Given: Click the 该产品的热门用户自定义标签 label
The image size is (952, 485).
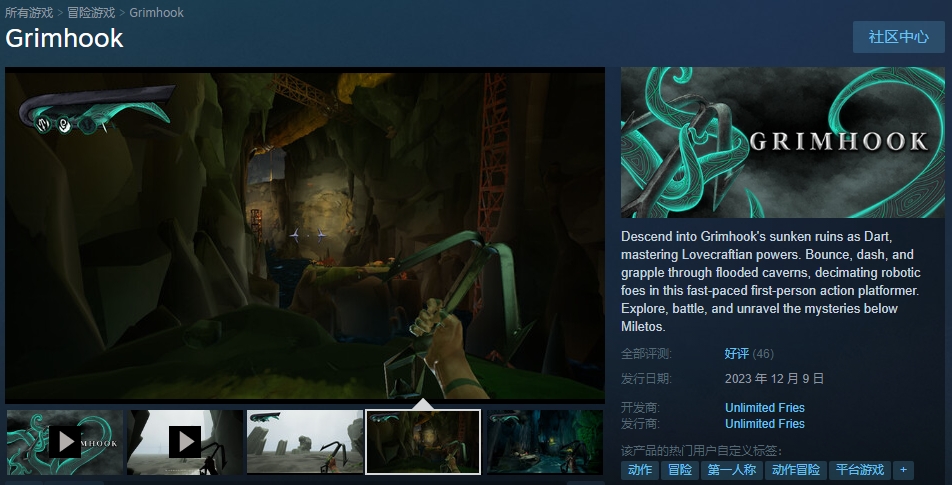Looking at the screenshot, I should pyautogui.click(x=702, y=451).
